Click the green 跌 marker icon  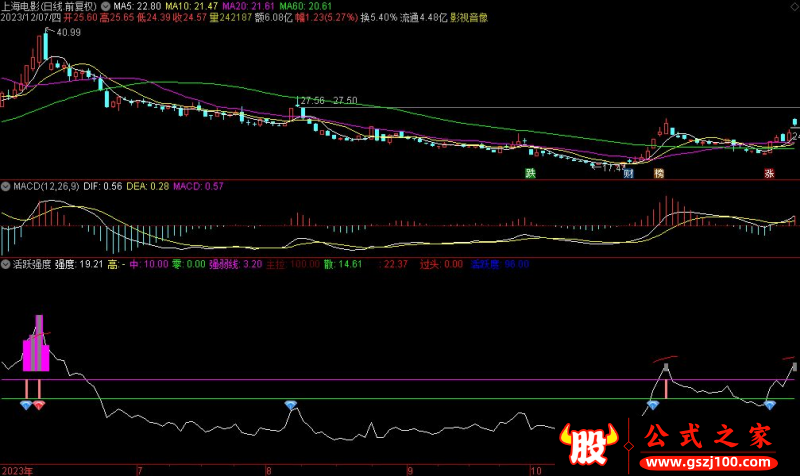click(x=531, y=173)
